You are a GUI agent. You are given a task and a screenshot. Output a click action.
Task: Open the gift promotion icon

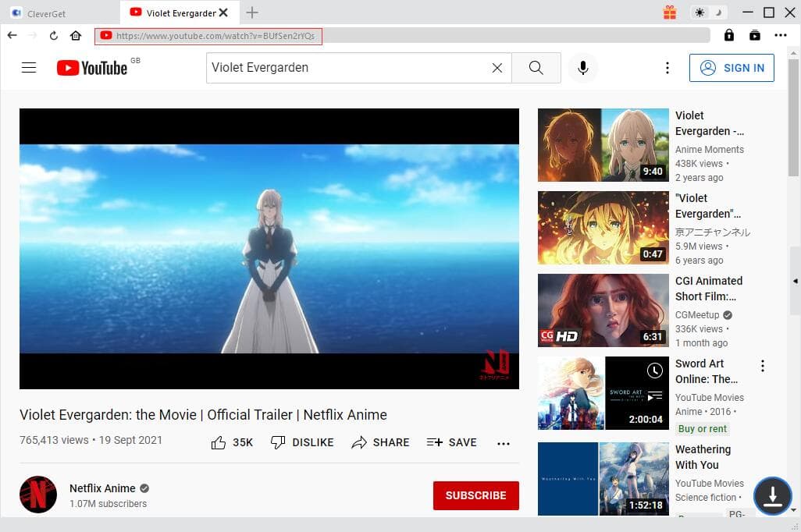(x=670, y=13)
